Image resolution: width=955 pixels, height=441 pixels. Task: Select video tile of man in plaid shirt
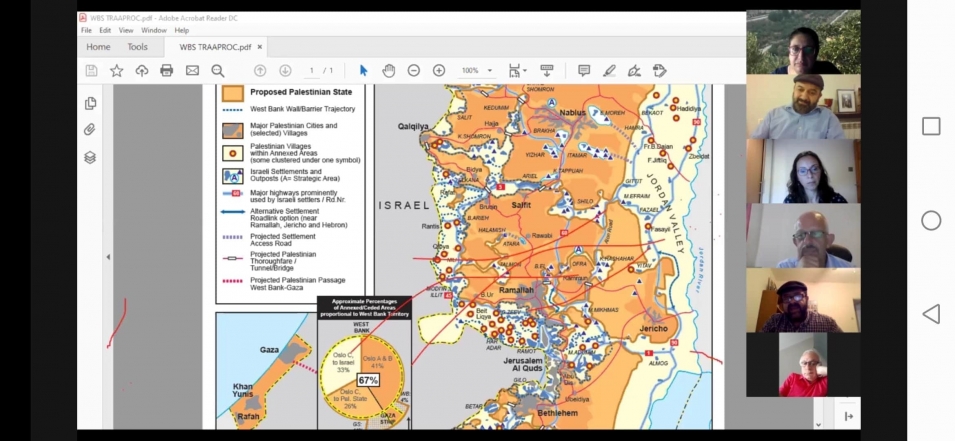point(803,300)
